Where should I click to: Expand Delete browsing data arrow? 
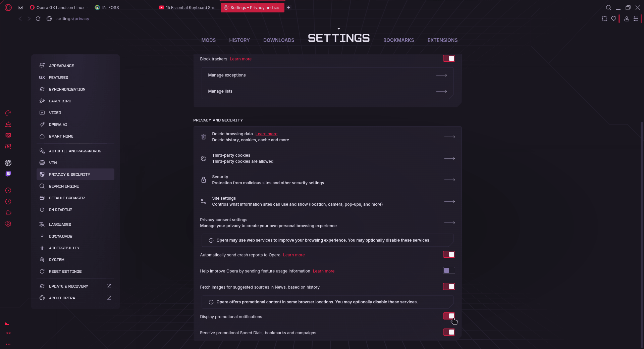[449, 137]
